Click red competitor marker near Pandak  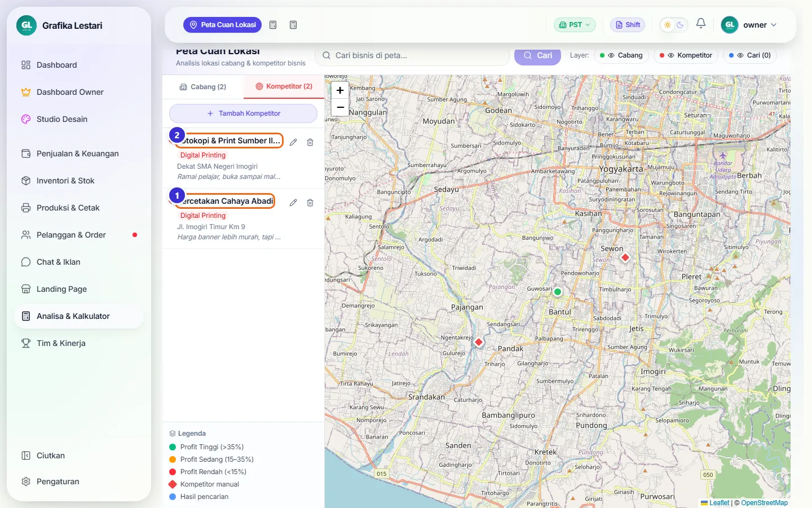[479, 342]
